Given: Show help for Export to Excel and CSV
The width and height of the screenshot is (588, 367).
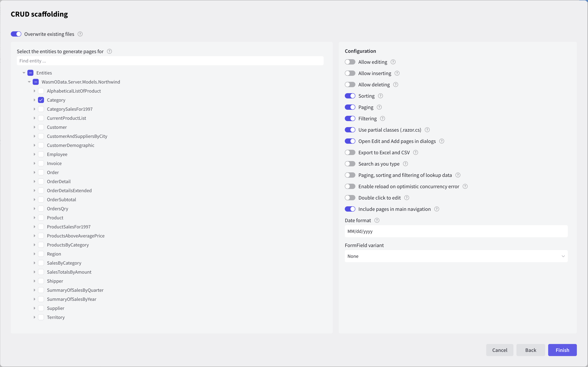Looking at the screenshot, I should click(x=415, y=152).
